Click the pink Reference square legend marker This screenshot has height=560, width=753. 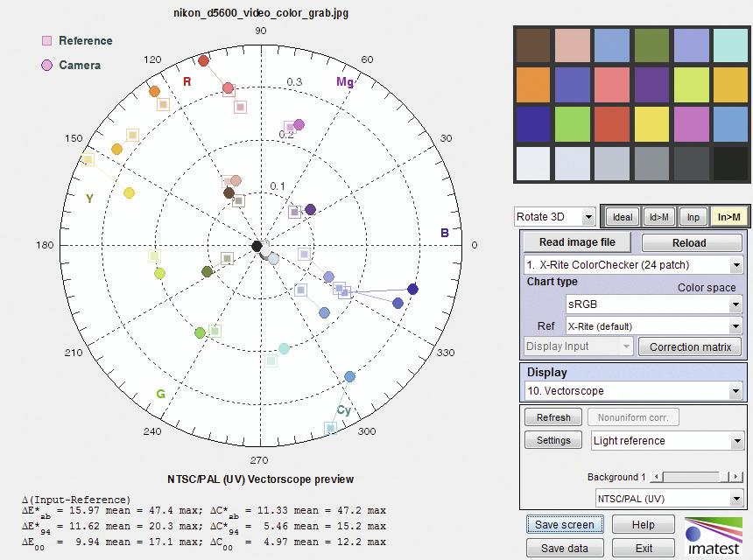pos(47,40)
